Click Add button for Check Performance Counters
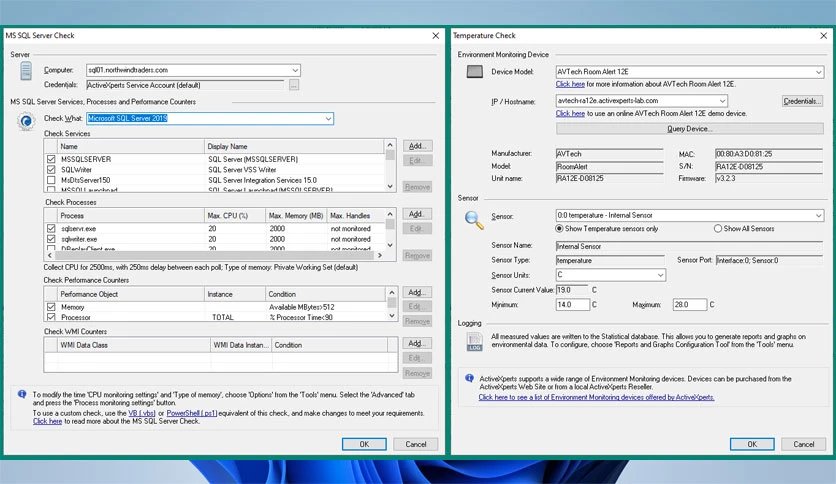Screen dimensions: 836x484 click(417, 292)
